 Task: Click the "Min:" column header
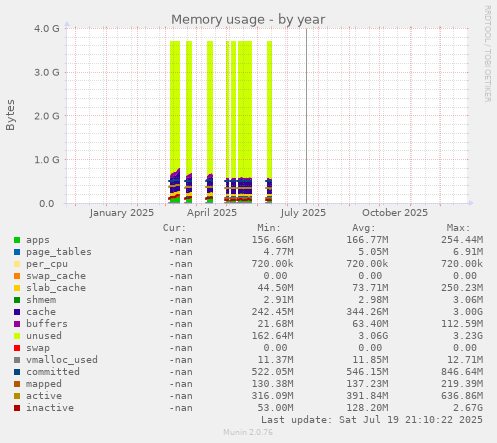pyautogui.click(x=269, y=228)
